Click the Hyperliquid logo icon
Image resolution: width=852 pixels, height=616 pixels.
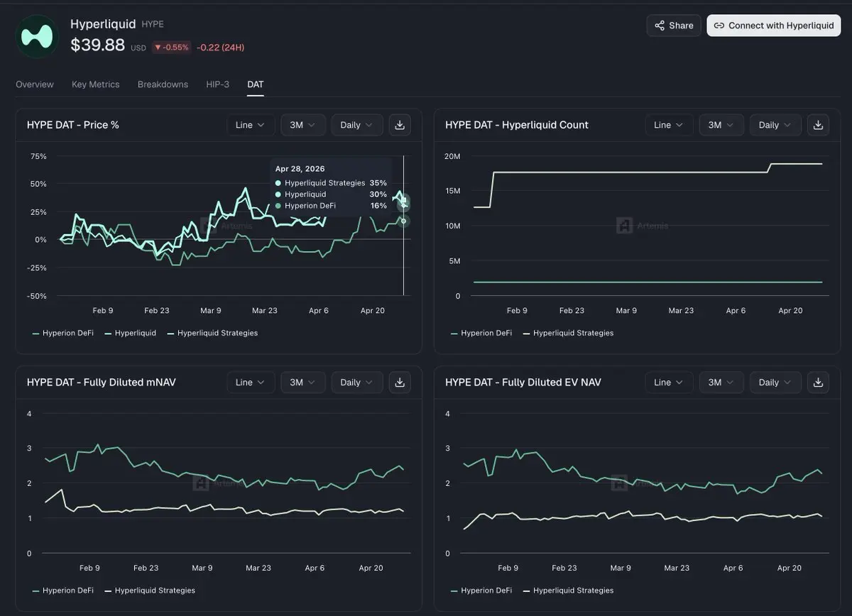point(37,36)
